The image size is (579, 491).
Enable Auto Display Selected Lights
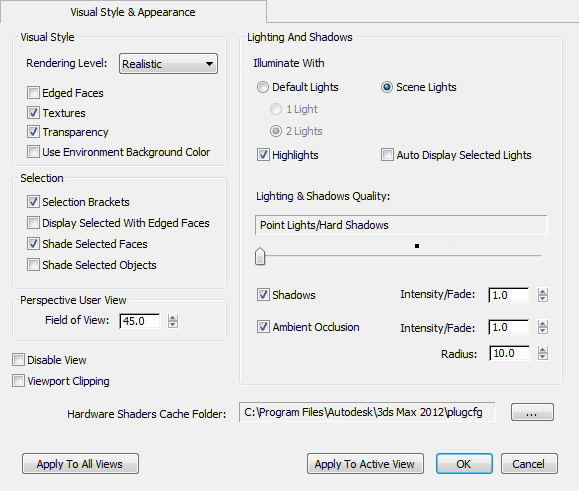click(387, 155)
